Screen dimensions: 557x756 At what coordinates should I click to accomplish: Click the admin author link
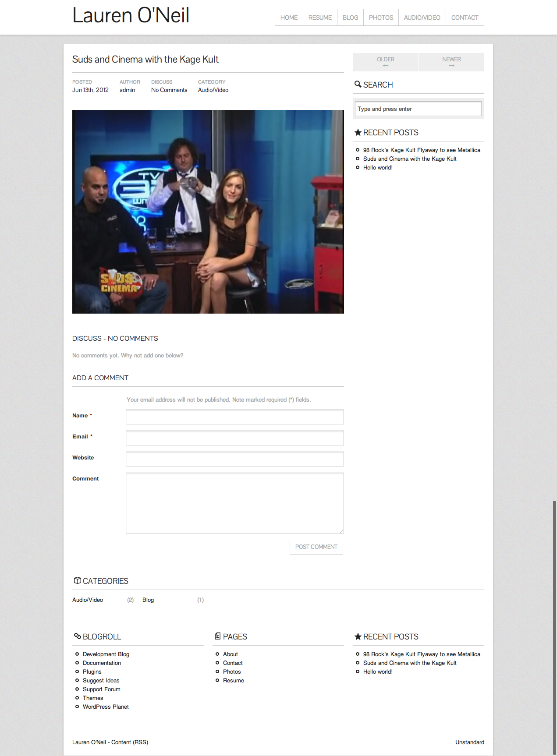[x=127, y=90]
